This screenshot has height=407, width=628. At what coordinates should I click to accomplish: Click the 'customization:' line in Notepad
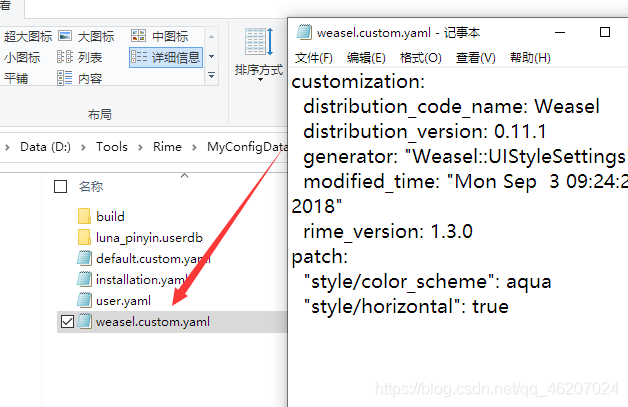(x=358, y=82)
